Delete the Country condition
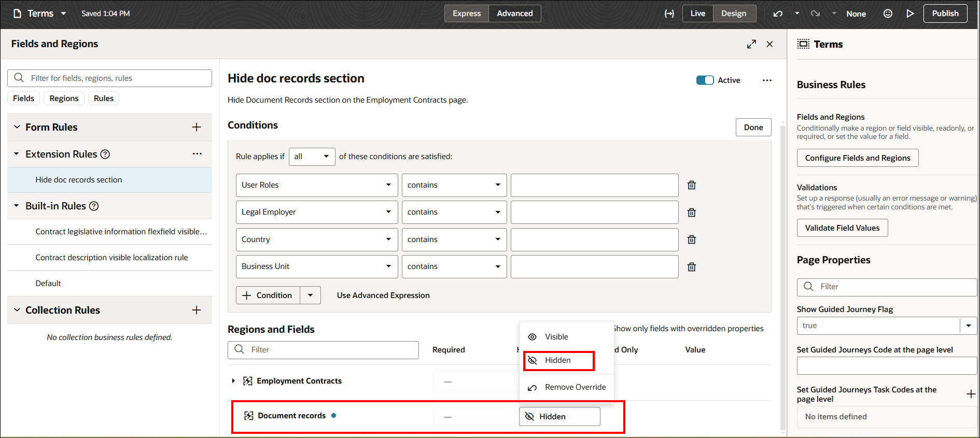The image size is (980, 438). coord(692,239)
